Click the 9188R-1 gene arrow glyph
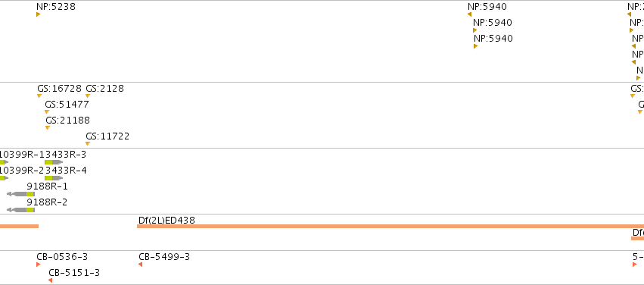Screen dimensions: 644x285 tap(20, 194)
